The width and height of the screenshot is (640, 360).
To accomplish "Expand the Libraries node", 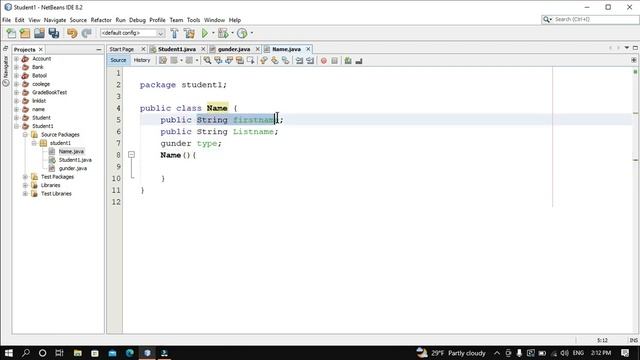I will 25,185.
